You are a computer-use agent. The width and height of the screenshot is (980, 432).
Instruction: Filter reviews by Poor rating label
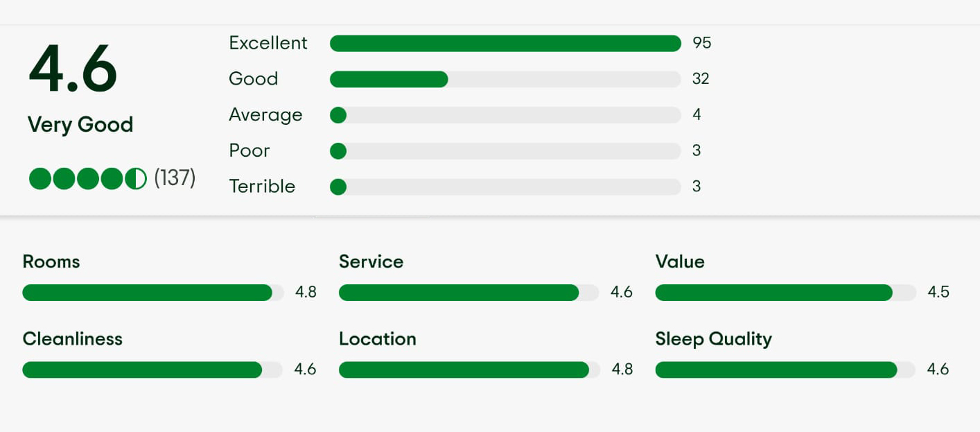pyautogui.click(x=250, y=151)
